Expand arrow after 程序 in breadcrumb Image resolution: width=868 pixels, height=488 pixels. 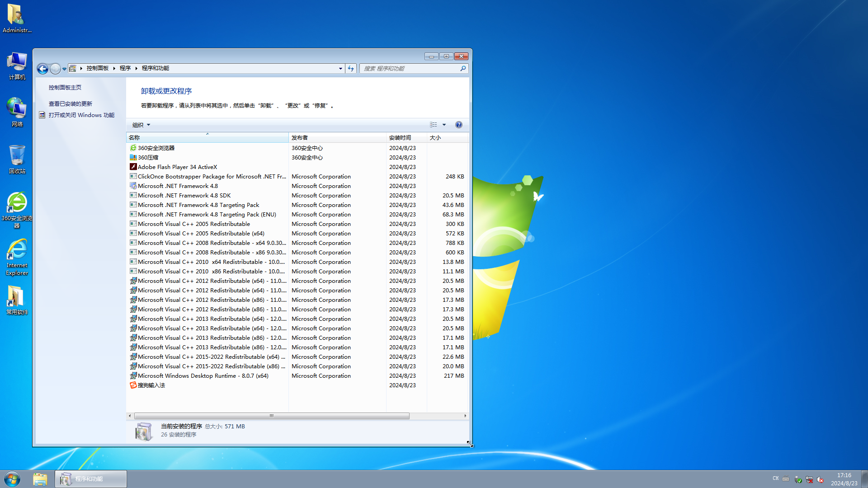[x=136, y=68]
